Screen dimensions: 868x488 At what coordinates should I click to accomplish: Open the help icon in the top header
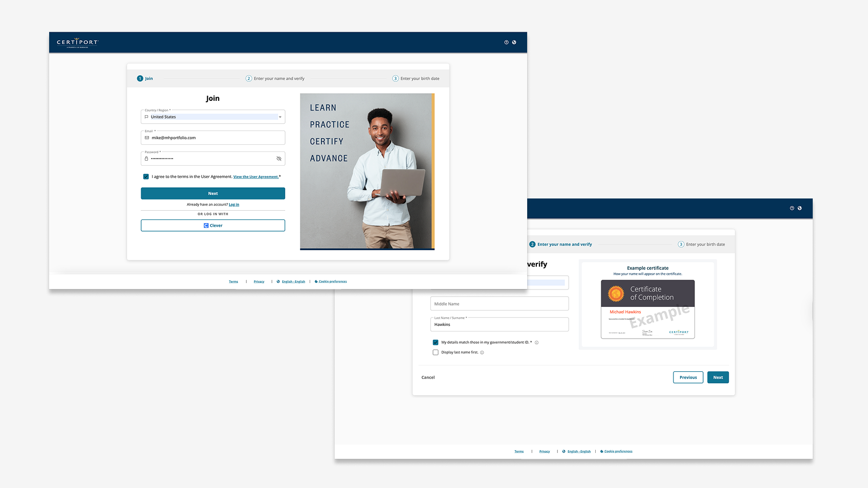(x=506, y=42)
